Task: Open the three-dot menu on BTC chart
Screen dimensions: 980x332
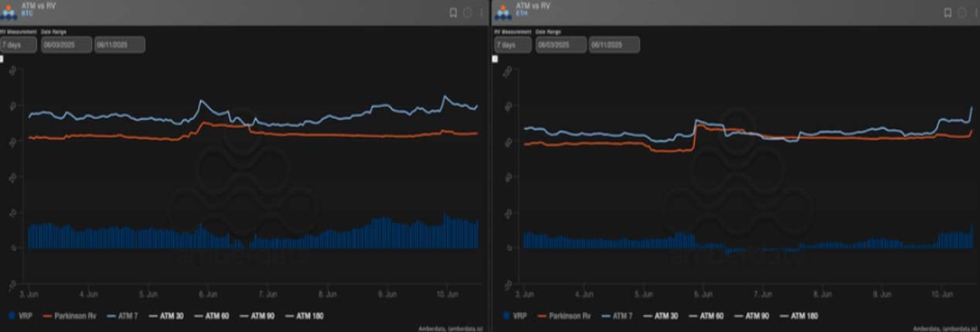Action: tap(481, 12)
